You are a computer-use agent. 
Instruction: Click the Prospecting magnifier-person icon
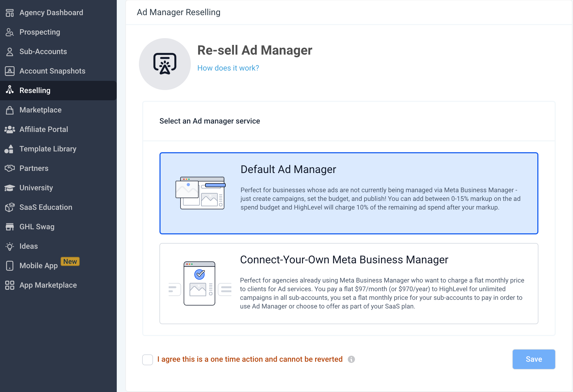10,32
